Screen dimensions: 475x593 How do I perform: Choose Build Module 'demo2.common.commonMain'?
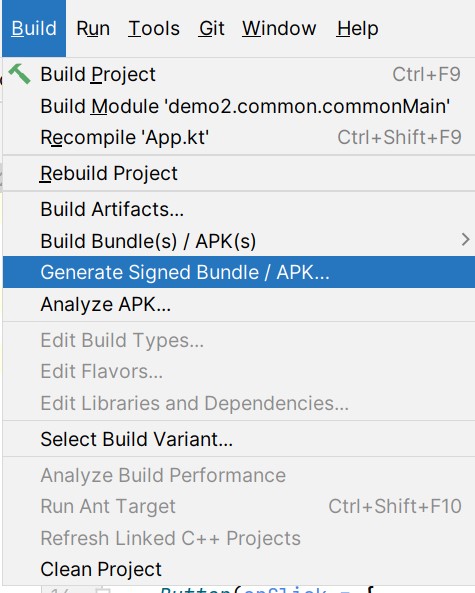[239, 106]
